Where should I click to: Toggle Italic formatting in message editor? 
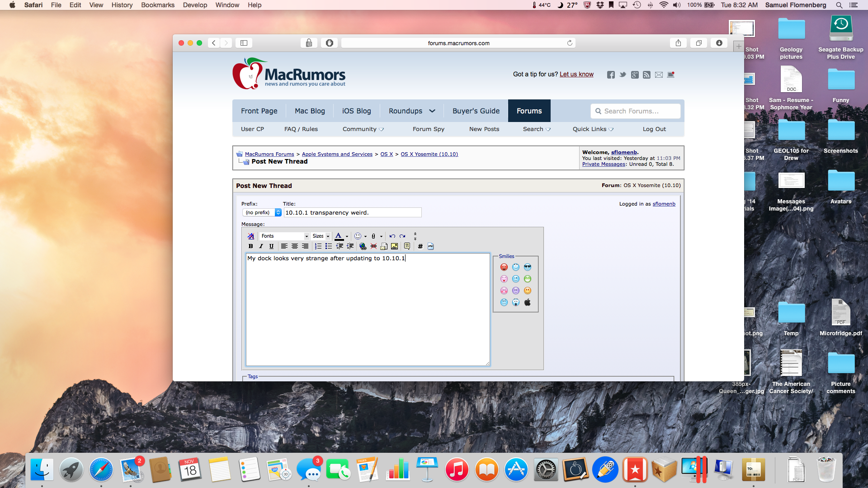261,246
